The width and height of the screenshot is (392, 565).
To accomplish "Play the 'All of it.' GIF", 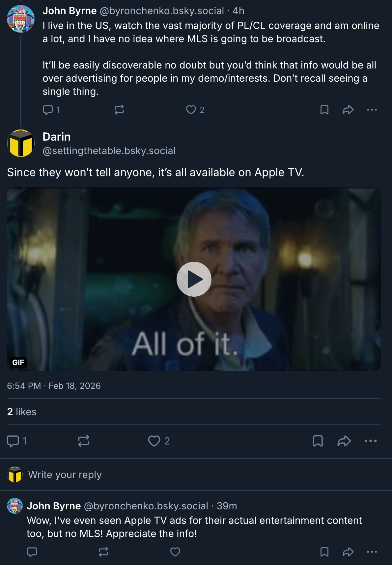I will coord(194,279).
